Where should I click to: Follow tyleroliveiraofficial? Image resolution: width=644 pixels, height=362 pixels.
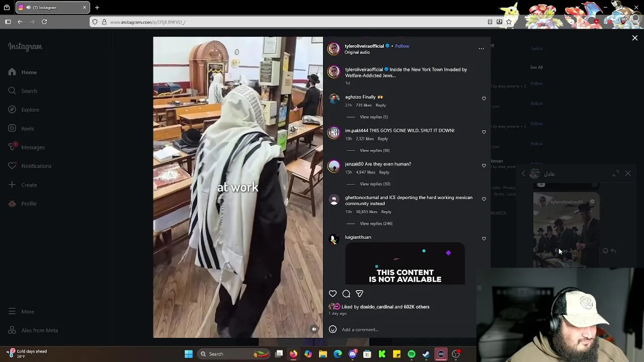[402, 46]
